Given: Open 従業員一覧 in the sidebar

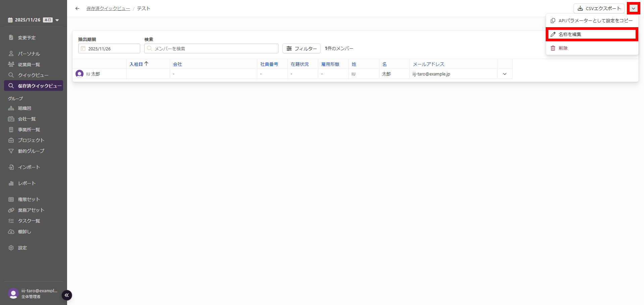Looking at the screenshot, I should click(29, 64).
